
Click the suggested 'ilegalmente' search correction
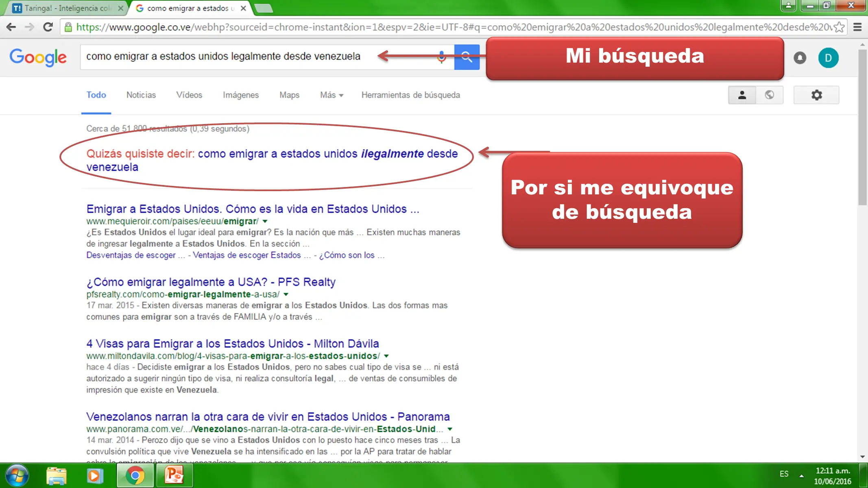(272, 160)
